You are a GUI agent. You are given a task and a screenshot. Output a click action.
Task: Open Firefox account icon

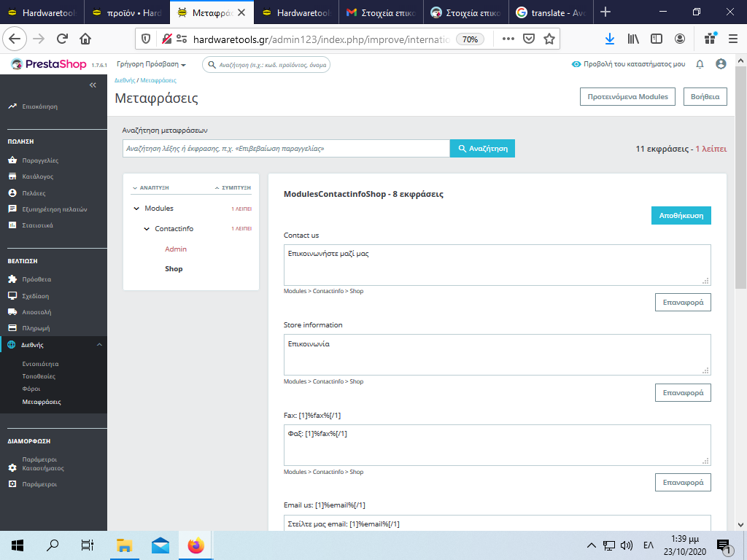(x=680, y=39)
